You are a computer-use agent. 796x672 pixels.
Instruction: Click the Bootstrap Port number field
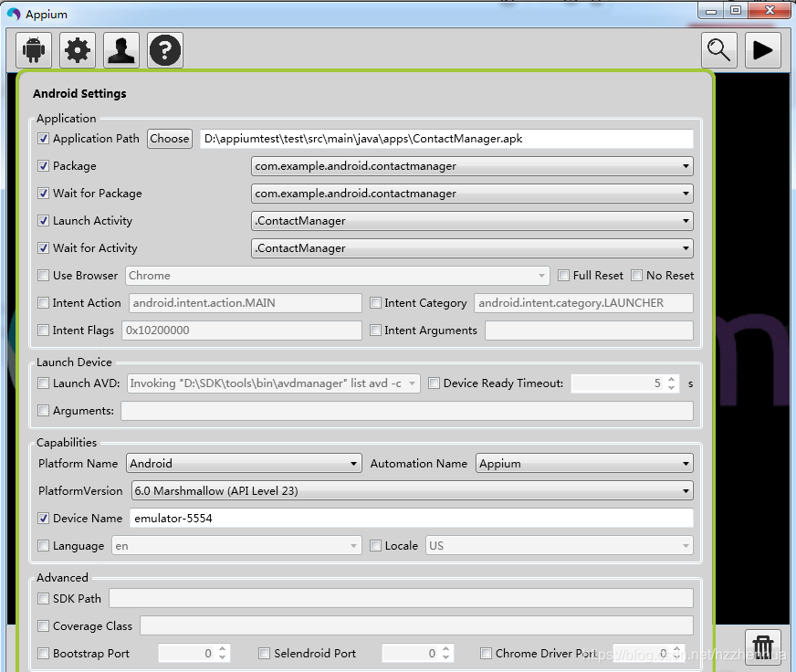(194, 653)
